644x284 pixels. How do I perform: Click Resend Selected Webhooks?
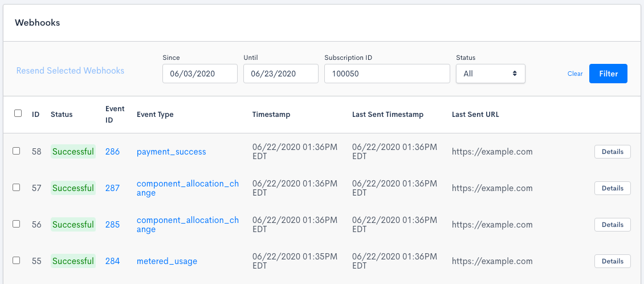[70, 71]
